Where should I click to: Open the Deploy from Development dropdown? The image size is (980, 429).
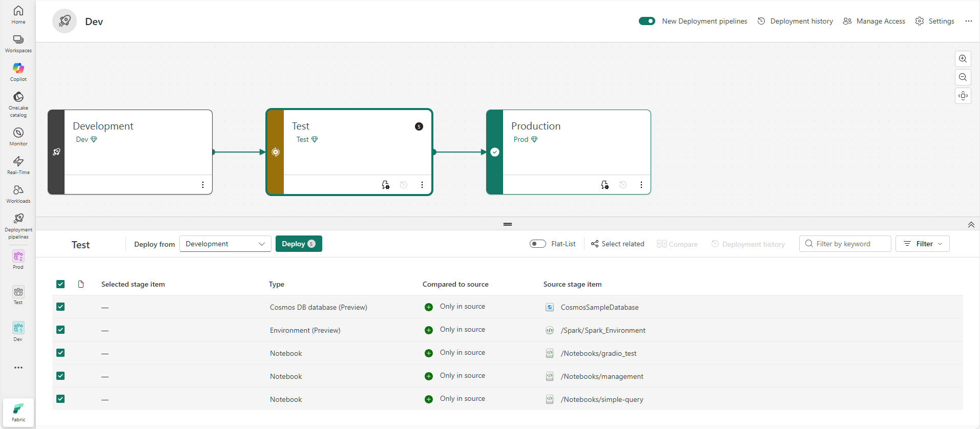[x=225, y=244]
